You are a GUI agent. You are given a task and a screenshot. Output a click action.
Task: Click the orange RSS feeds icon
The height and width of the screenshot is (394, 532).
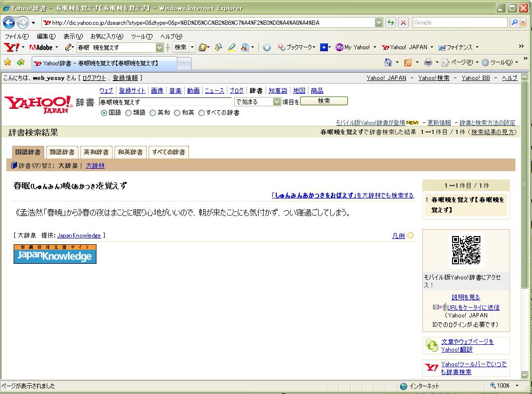[408, 62]
